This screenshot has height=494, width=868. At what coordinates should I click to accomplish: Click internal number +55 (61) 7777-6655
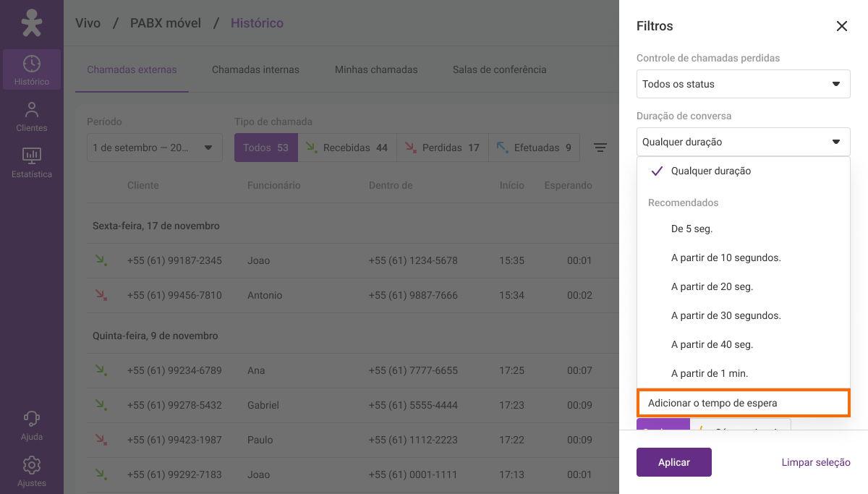click(x=413, y=370)
